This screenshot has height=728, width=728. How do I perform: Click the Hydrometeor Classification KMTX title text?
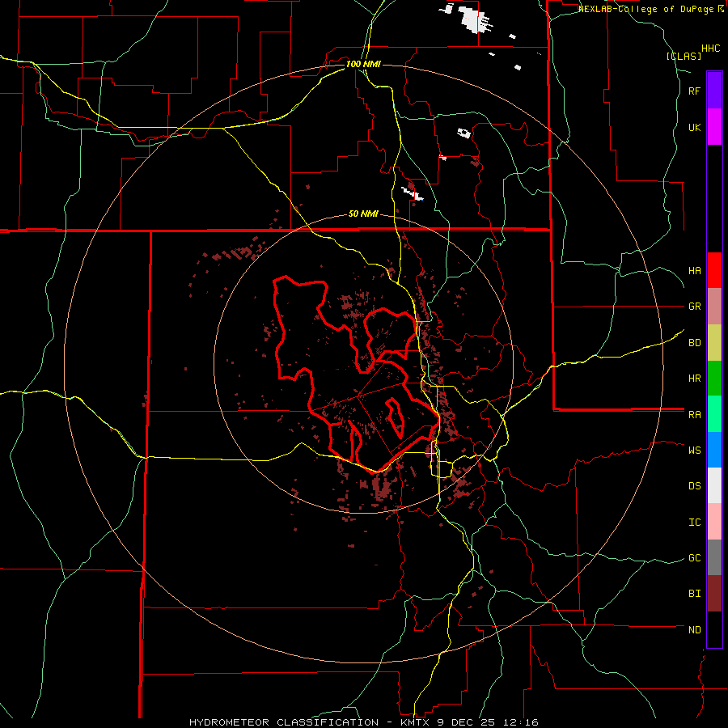point(363,722)
